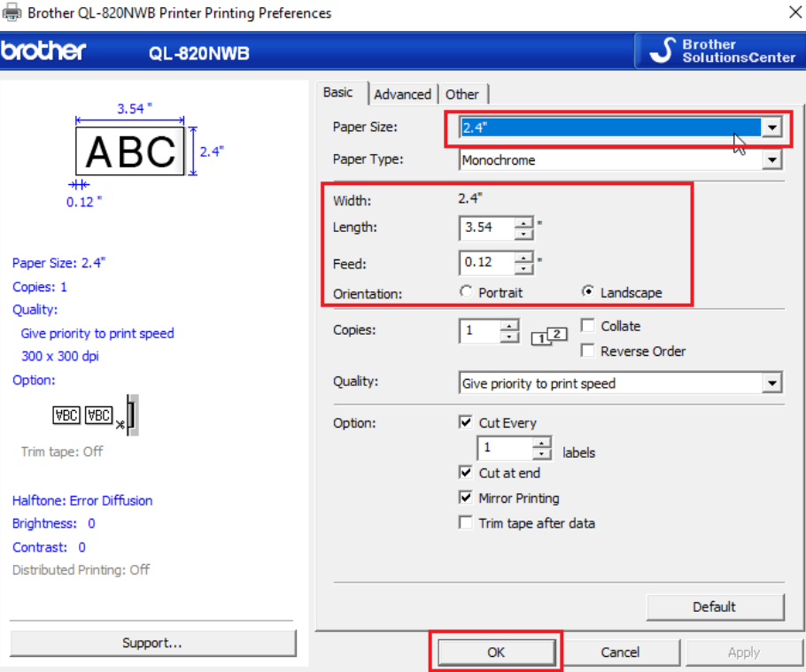The width and height of the screenshot is (806, 672).
Task: Decrease Cut Every labels count
Action: coord(542,454)
